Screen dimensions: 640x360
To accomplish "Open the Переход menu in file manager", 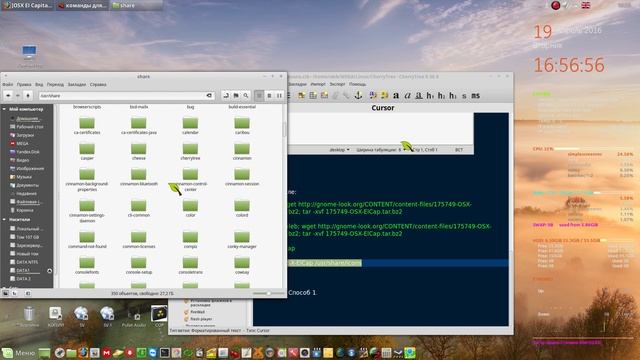I will 55,84.
